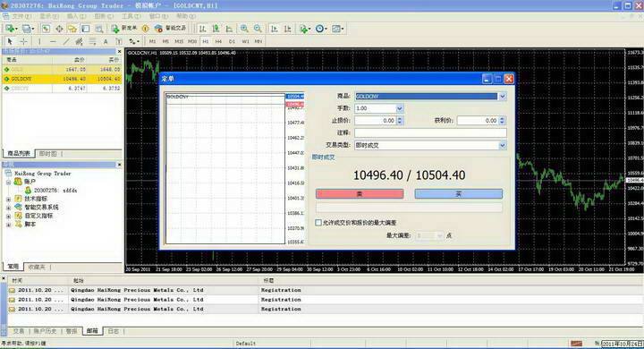Screen dimensions: 644x349
Task: Toggle the Terminal window icon
Action: click(86, 29)
